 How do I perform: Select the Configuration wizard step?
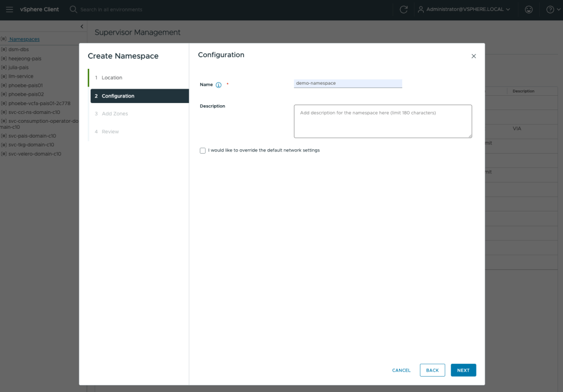pyautogui.click(x=118, y=96)
